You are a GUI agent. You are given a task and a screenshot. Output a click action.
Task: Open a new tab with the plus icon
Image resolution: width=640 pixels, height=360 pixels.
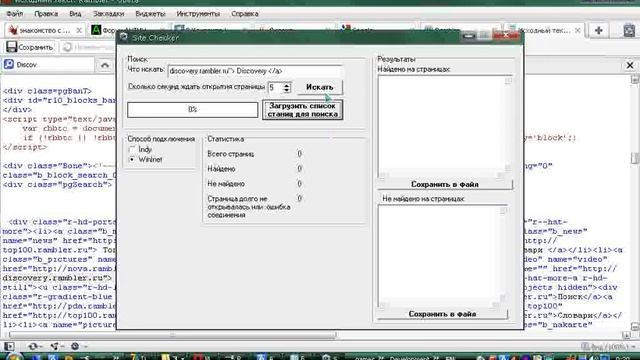(x=599, y=30)
